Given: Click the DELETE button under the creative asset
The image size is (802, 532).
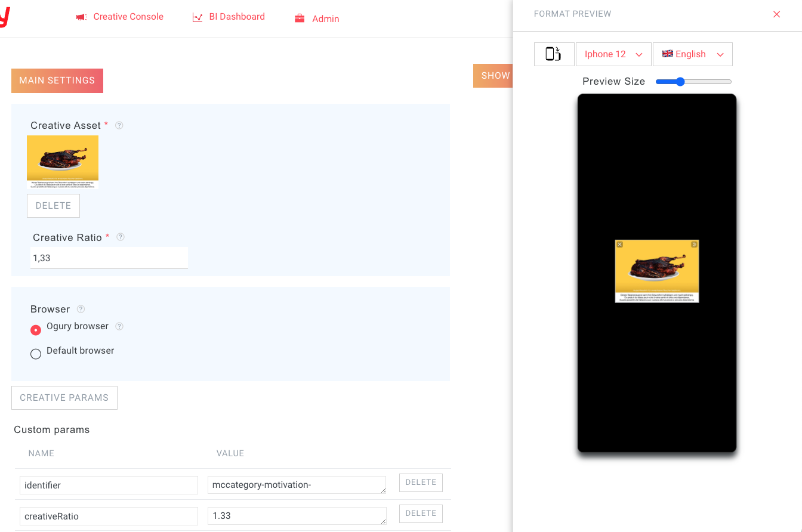Looking at the screenshot, I should [x=53, y=205].
